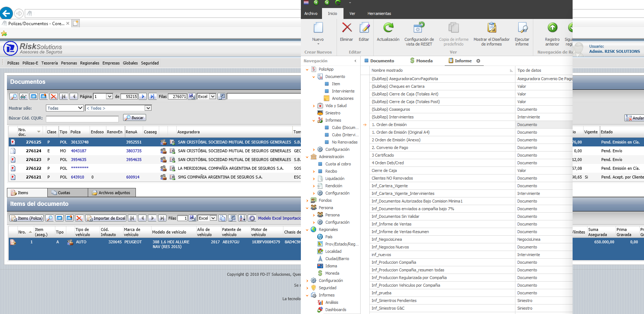Open the Todas filter dropdown
Screen dimensions: 644x314
point(80,108)
